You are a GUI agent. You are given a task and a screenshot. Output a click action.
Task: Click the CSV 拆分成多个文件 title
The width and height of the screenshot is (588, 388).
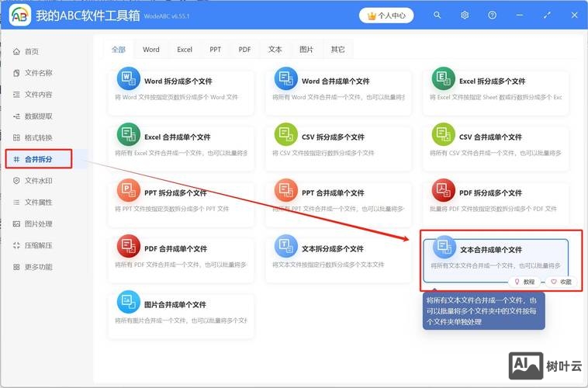[x=333, y=137]
